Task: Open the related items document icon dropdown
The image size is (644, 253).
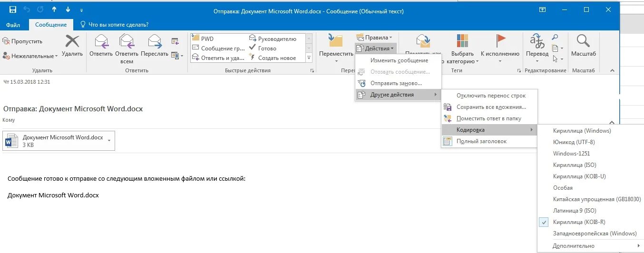Action: [x=557, y=48]
